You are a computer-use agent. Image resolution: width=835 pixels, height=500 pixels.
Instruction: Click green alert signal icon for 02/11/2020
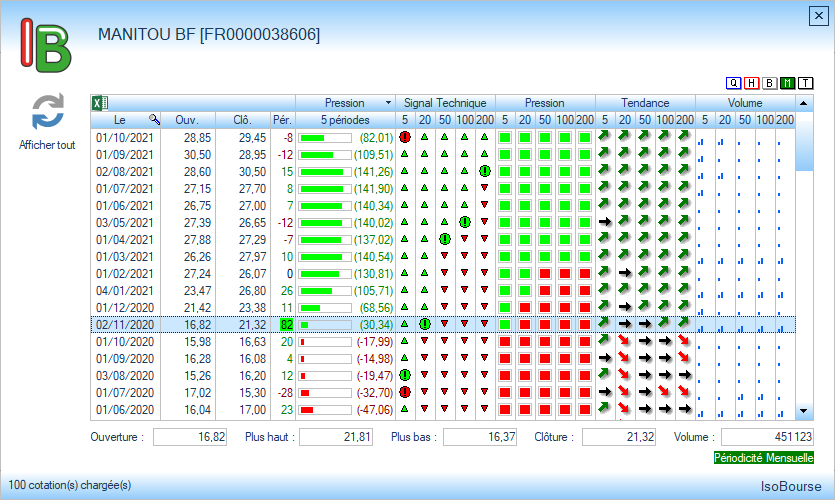click(424, 324)
